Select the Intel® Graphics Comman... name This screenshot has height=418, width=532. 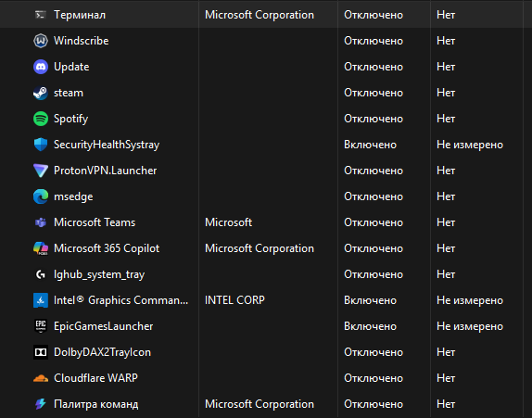[120, 300]
